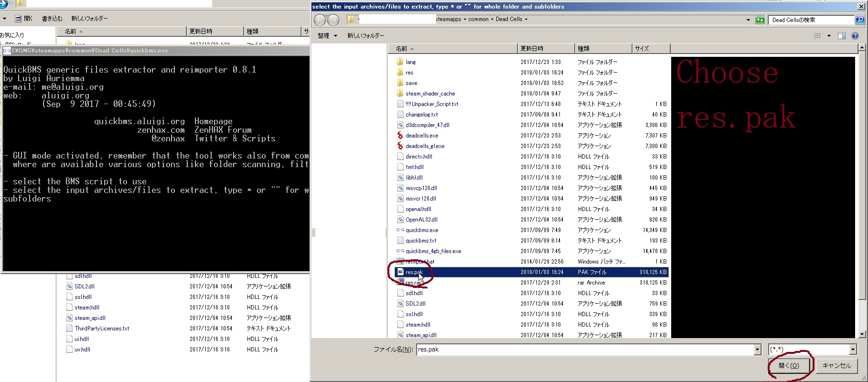Open the help icon in dialog toolbar

(x=855, y=36)
